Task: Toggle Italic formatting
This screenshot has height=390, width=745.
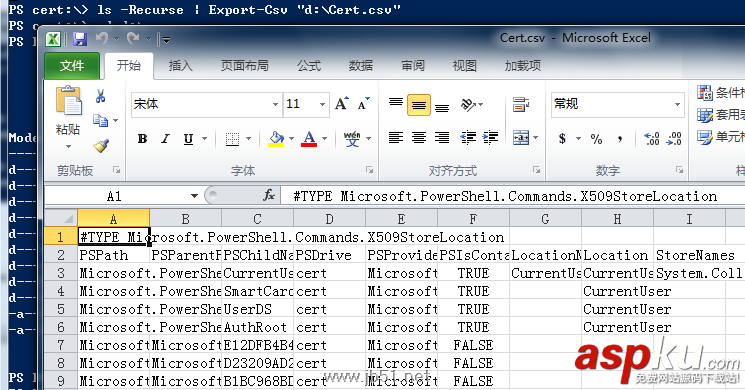Action: tap(165, 139)
